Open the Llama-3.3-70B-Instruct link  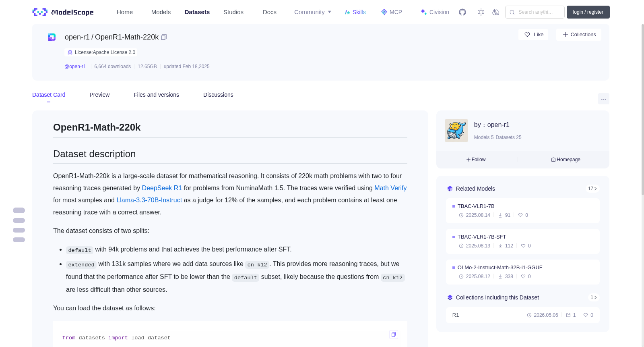coord(149,200)
